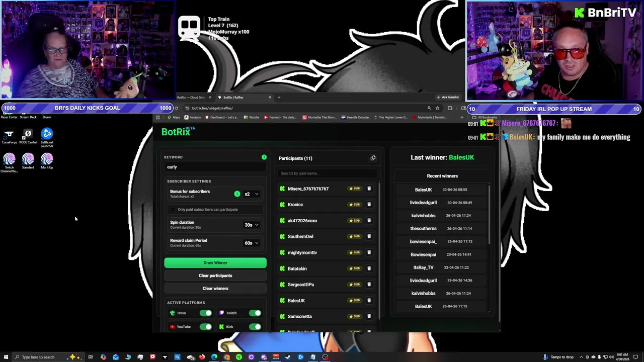Click Bonus for subscribers info icon
Viewport: 644px width, 362px height.
pyautogui.click(x=237, y=194)
